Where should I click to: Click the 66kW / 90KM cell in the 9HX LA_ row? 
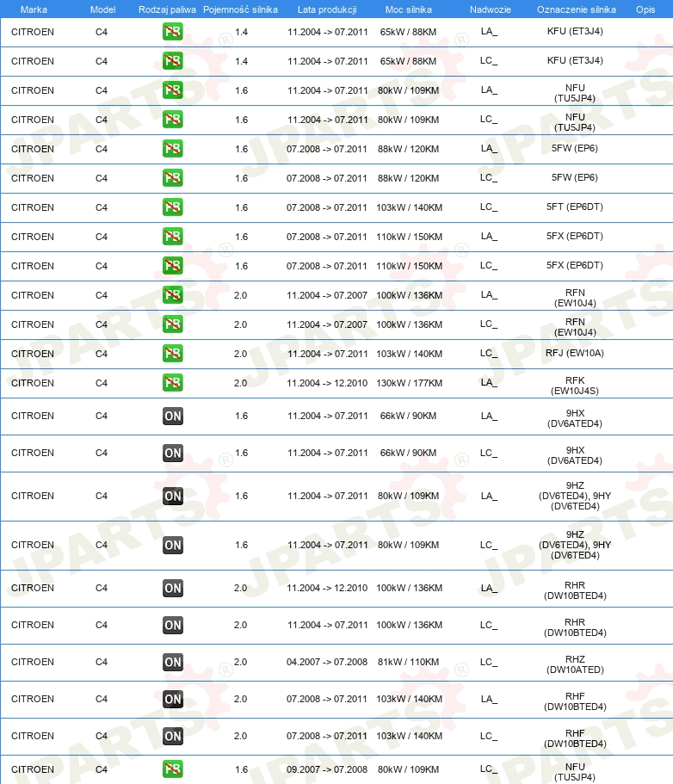click(x=408, y=416)
